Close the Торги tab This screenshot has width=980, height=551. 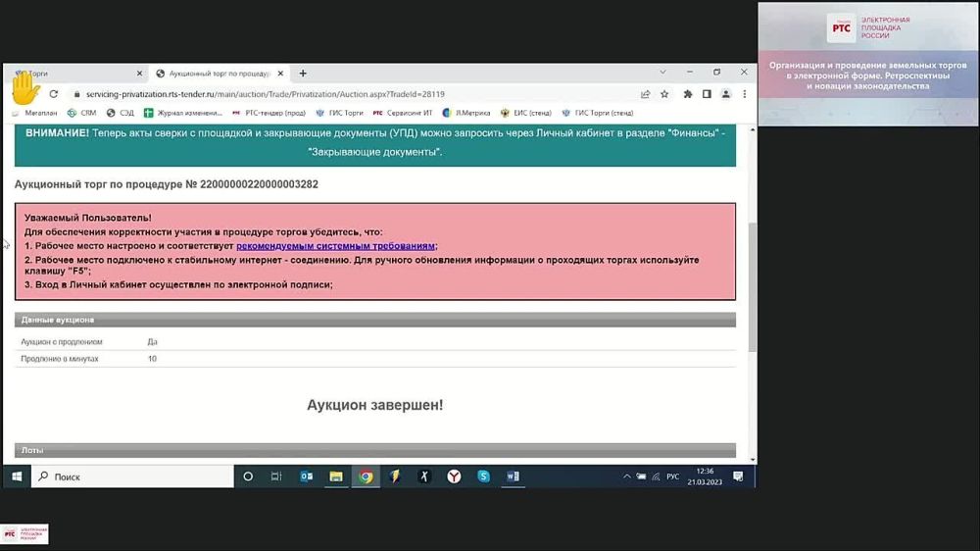(139, 74)
